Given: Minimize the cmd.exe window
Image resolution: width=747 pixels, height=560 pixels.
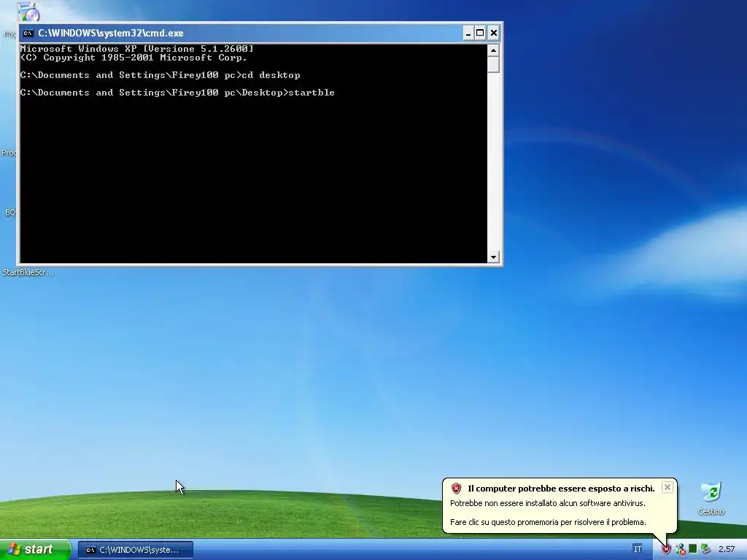Looking at the screenshot, I should (468, 33).
